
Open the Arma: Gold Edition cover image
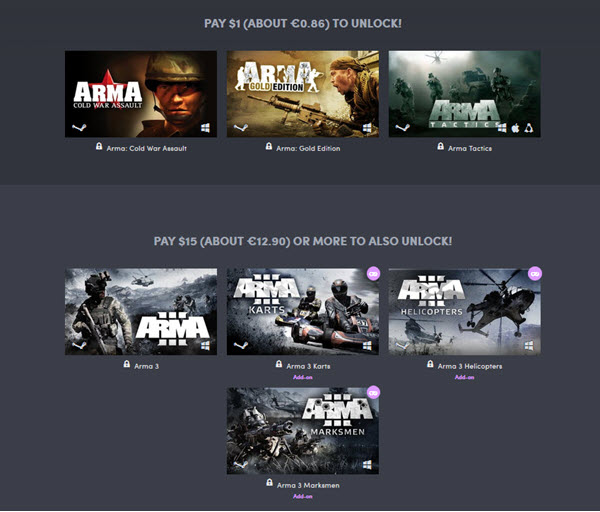[302, 94]
